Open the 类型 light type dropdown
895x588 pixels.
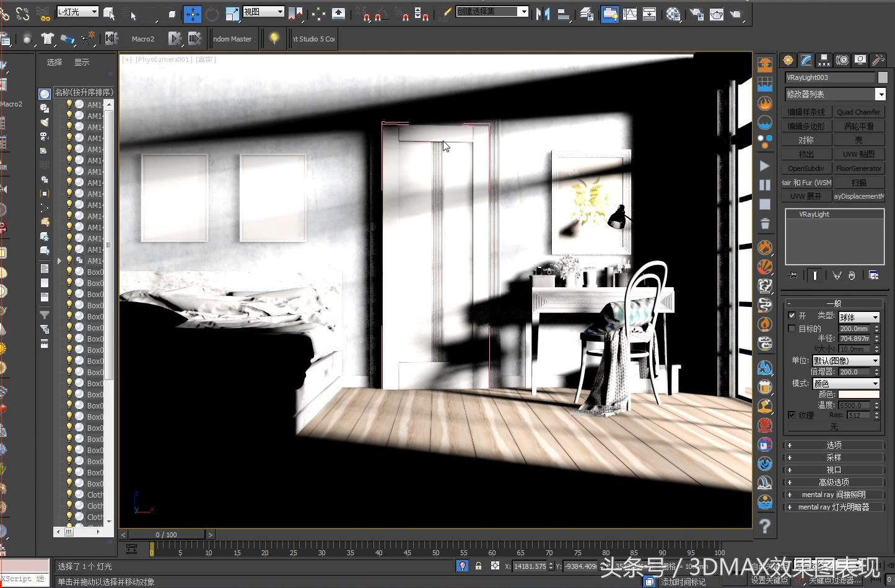859,317
